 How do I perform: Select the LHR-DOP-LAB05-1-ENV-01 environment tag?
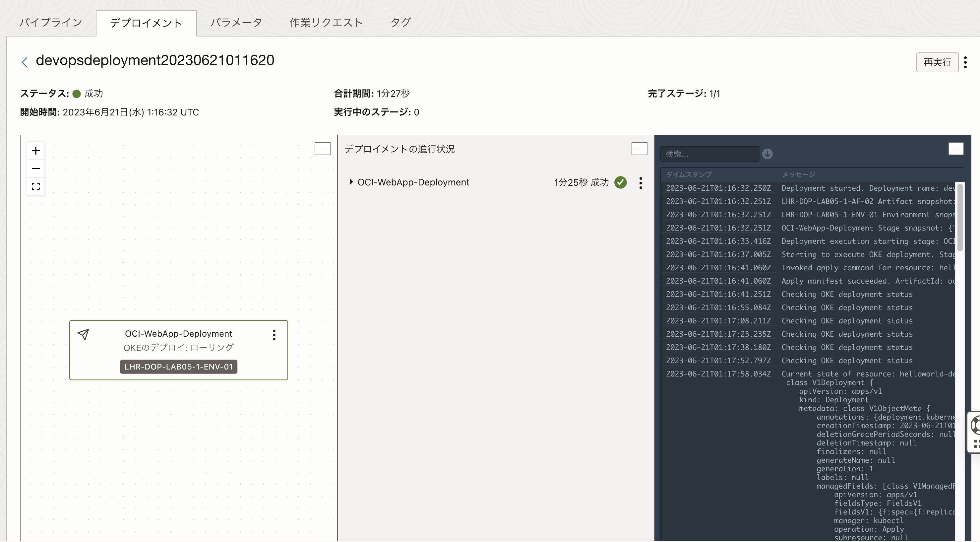tap(178, 367)
